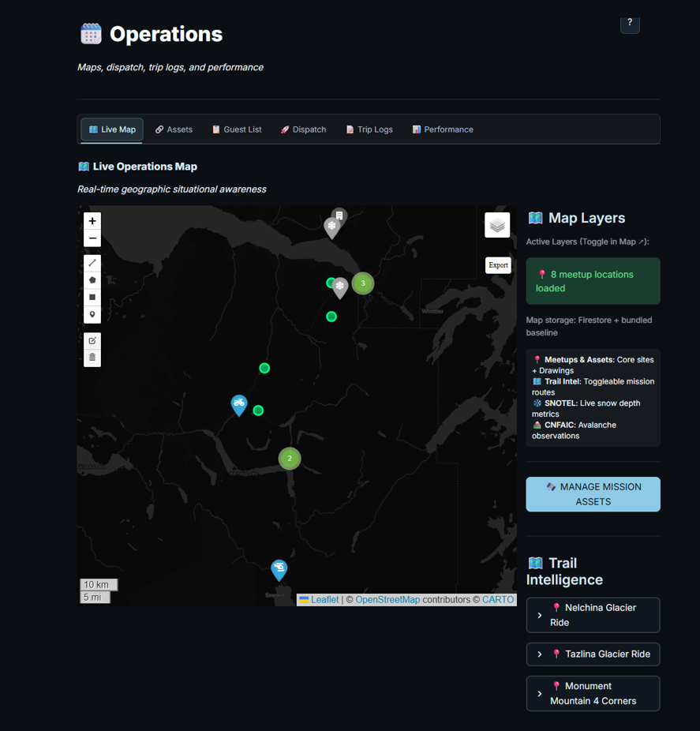
Task: Open the CARTO attribution link
Action: point(498,599)
